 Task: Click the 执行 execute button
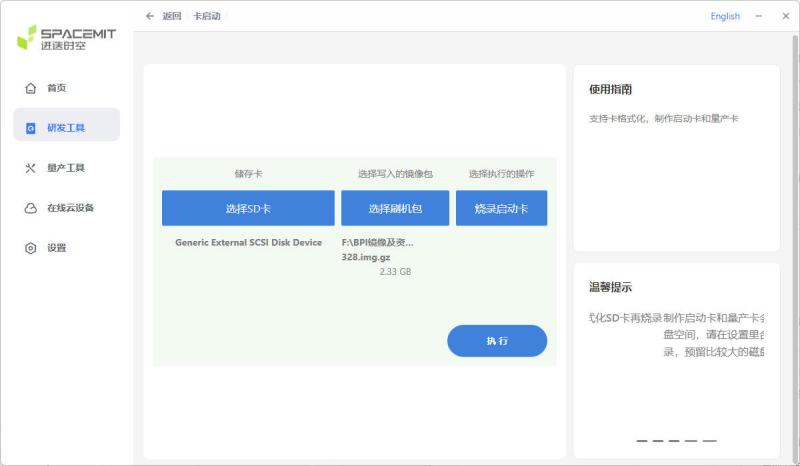497,341
